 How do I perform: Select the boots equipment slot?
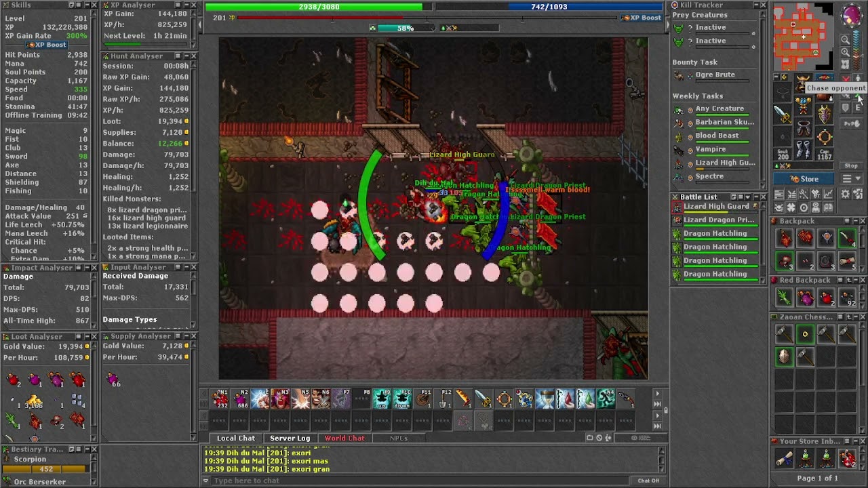pos(804,149)
